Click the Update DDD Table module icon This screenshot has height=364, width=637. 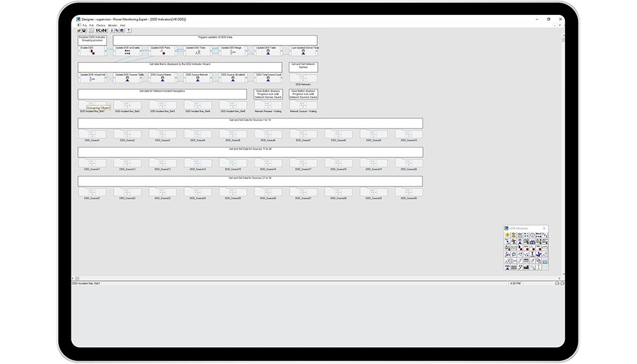pyautogui.click(x=268, y=51)
